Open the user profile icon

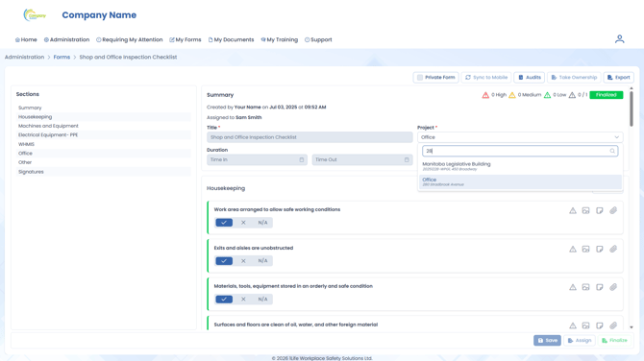[619, 39]
